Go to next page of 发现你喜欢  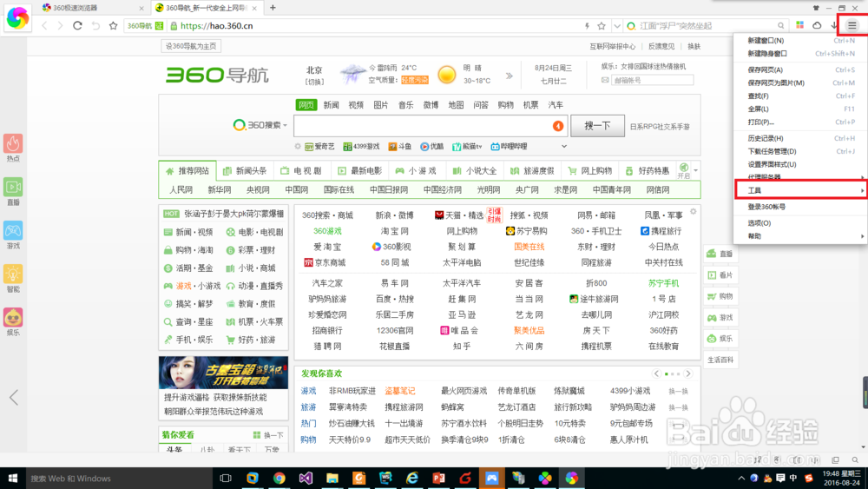tap(688, 373)
